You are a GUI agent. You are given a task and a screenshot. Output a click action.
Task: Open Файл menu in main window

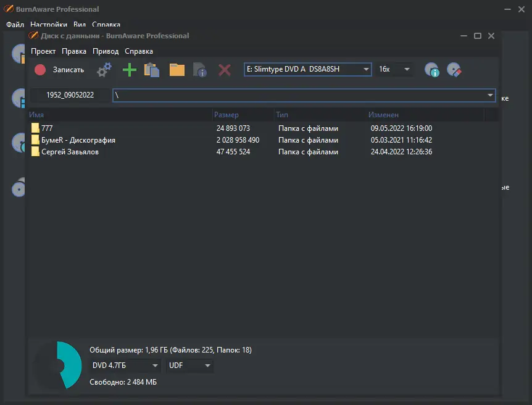pyautogui.click(x=15, y=25)
